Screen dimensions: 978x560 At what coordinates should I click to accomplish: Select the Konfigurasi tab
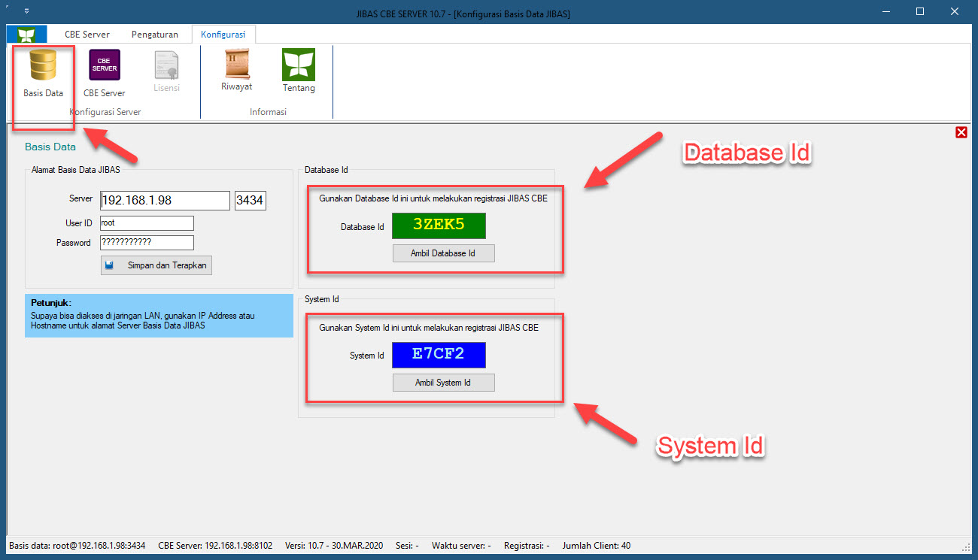(x=223, y=34)
